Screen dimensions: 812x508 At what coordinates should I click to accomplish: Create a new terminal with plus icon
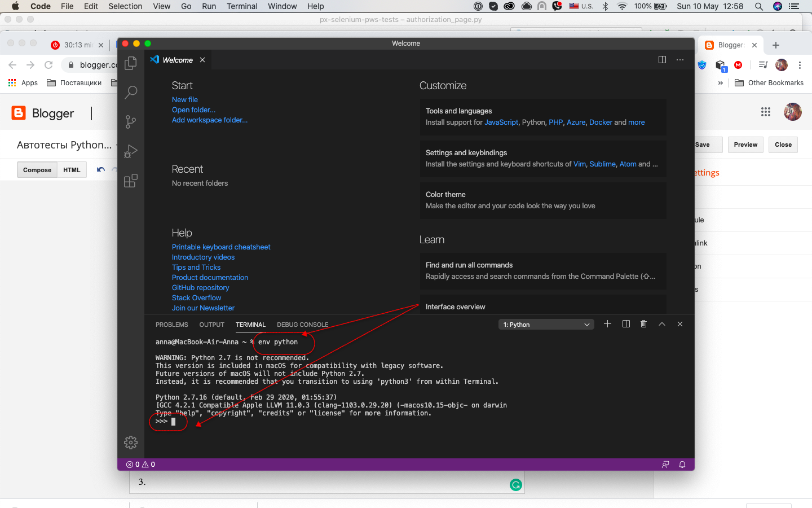click(607, 324)
